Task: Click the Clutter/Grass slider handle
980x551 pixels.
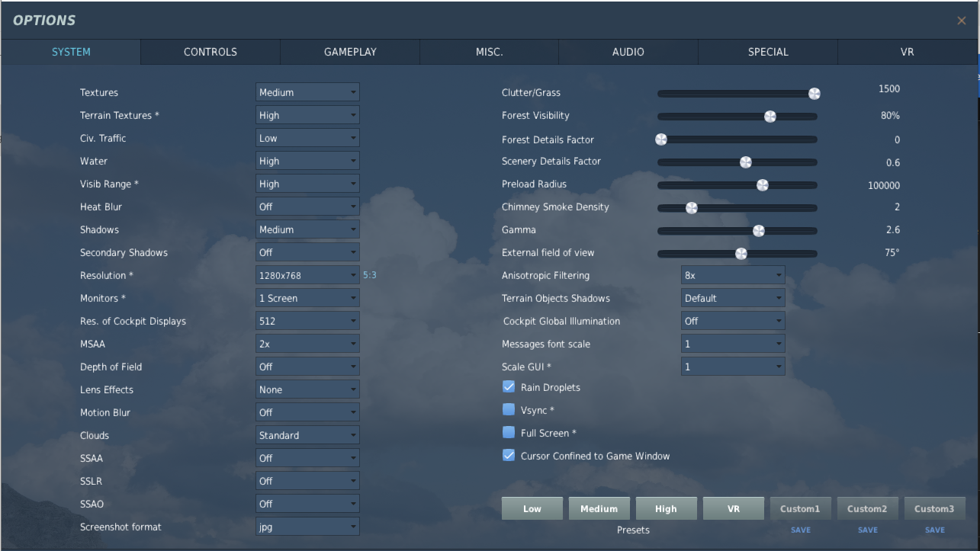Action: pos(814,94)
